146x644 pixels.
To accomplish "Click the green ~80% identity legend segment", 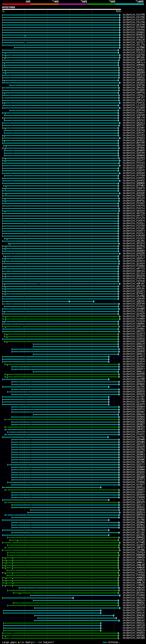I will pyautogui.click(x=101, y=4).
